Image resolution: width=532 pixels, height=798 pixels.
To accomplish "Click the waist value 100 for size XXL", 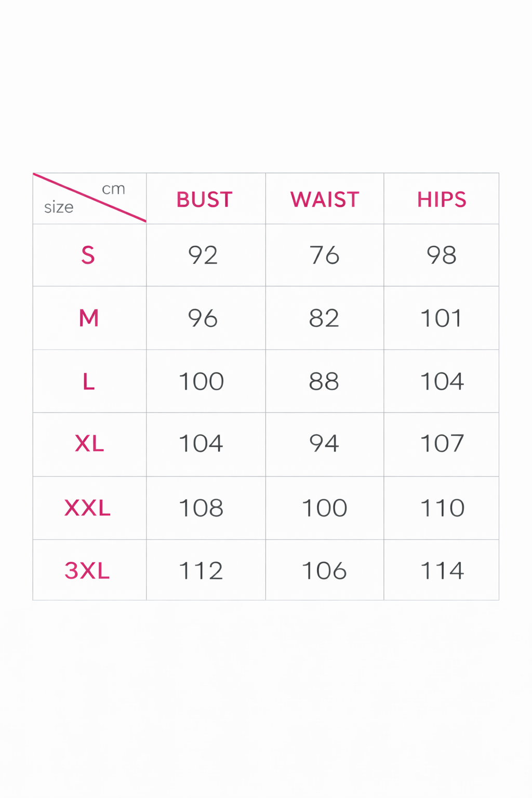I will tap(324, 508).
